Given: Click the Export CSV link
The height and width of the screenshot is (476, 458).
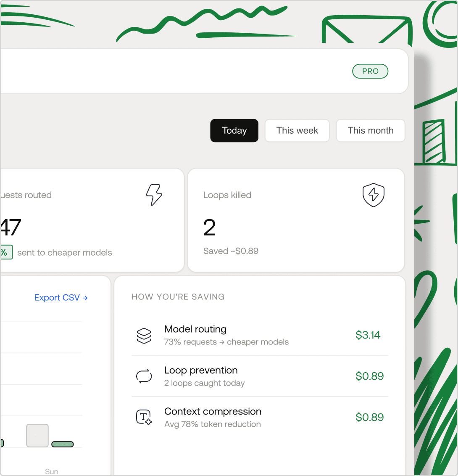Looking at the screenshot, I should [x=61, y=298].
